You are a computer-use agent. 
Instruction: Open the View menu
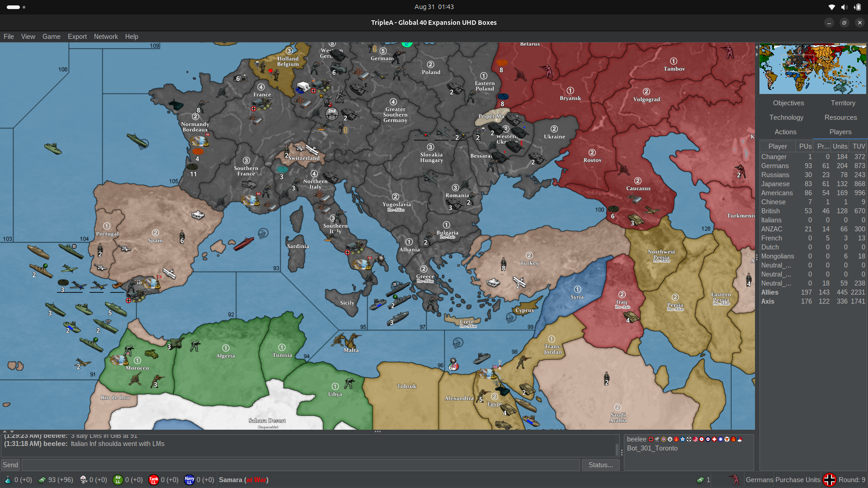tap(28, 37)
